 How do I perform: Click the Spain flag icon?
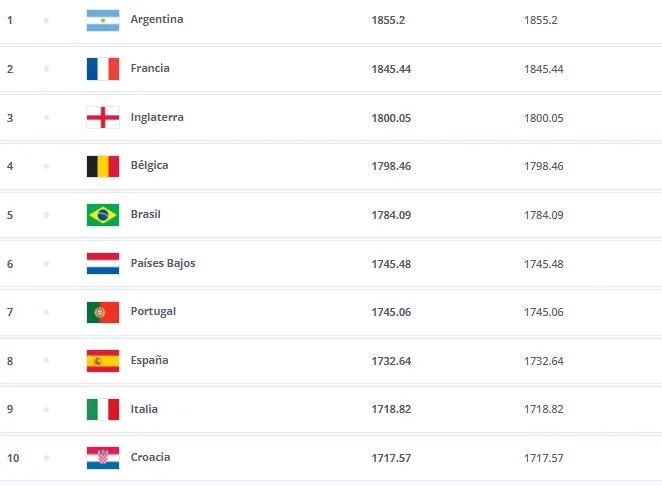[x=103, y=360]
